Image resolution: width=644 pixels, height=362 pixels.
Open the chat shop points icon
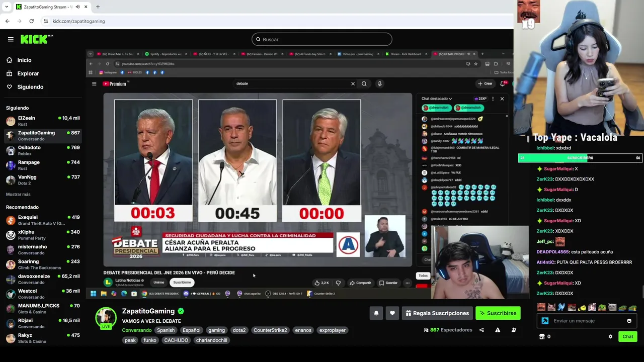tap(542, 337)
